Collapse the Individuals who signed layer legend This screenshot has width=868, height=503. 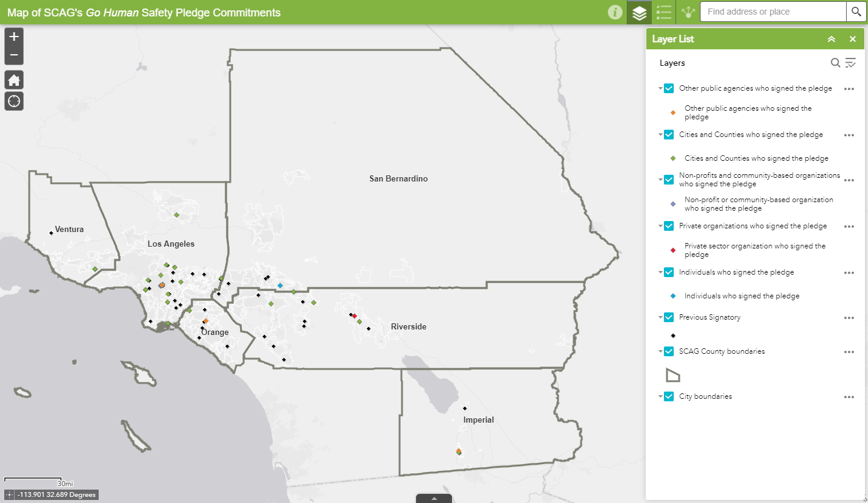click(660, 273)
